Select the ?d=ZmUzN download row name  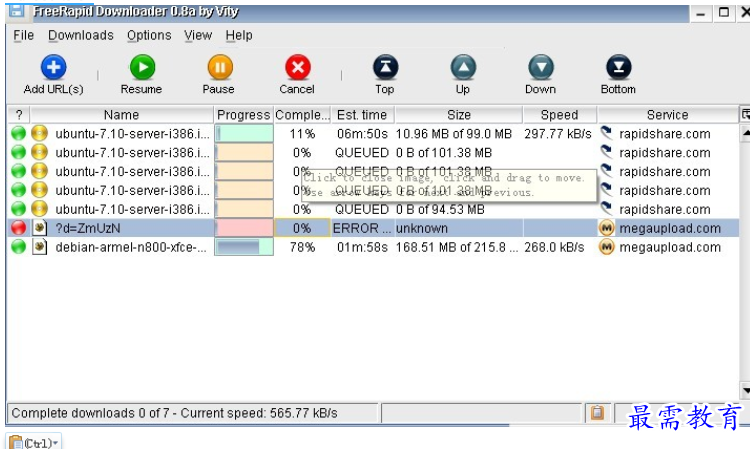[x=88, y=228]
